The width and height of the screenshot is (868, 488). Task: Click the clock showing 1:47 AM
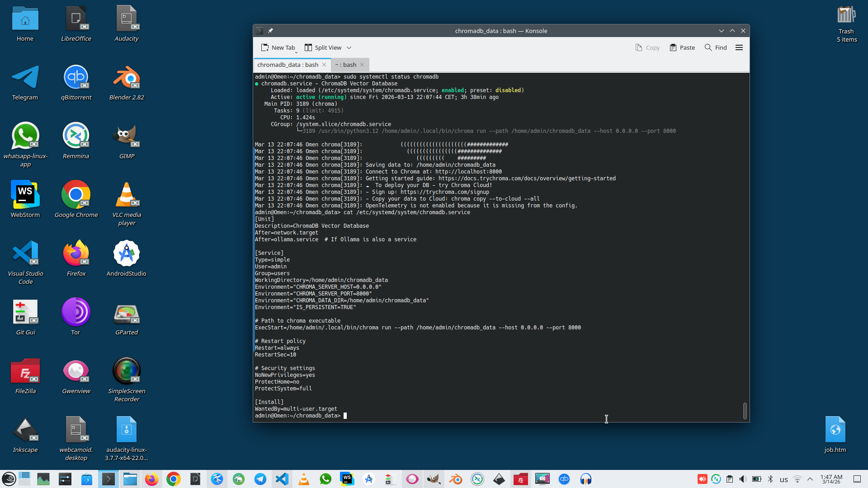pyautogui.click(x=831, y=479)
